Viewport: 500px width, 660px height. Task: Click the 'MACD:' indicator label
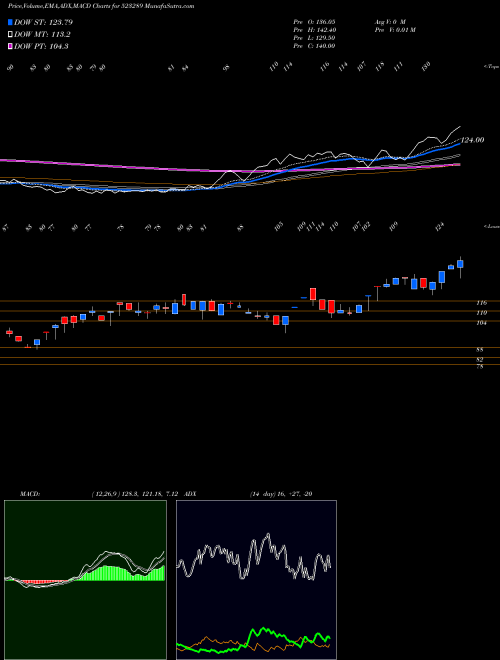[x=30, y=494]
